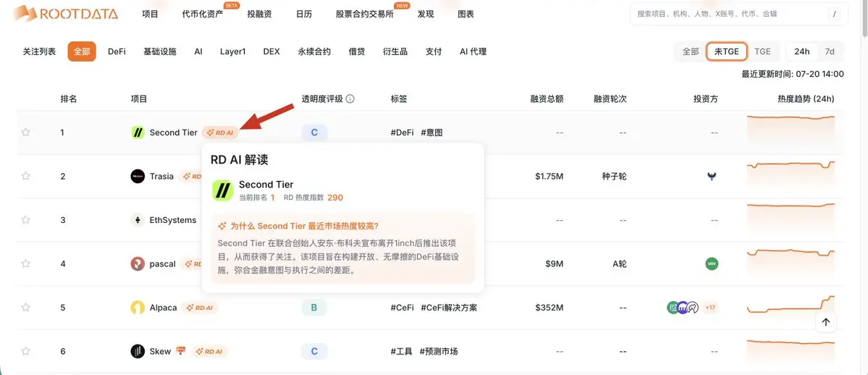The width and height of the screenshot is (868, 375).
Task: Click the Alpaca project logo
Action: click(x=138, y=308)
